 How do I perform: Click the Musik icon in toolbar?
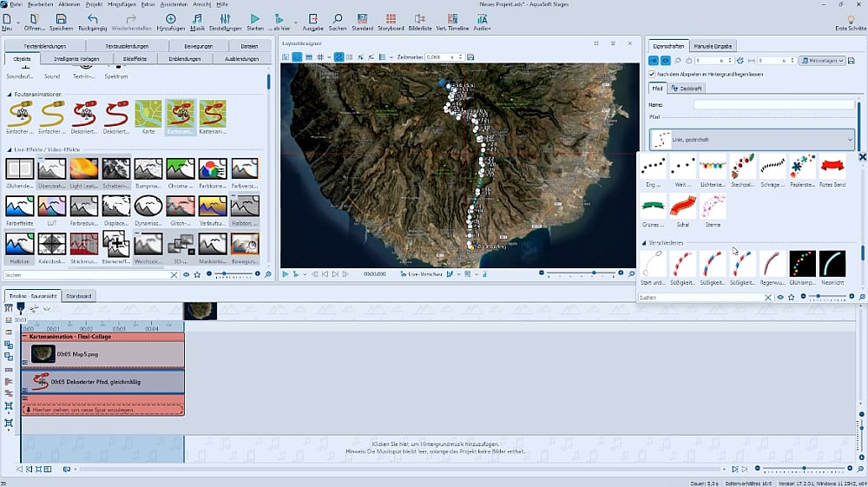pos(197,19)
